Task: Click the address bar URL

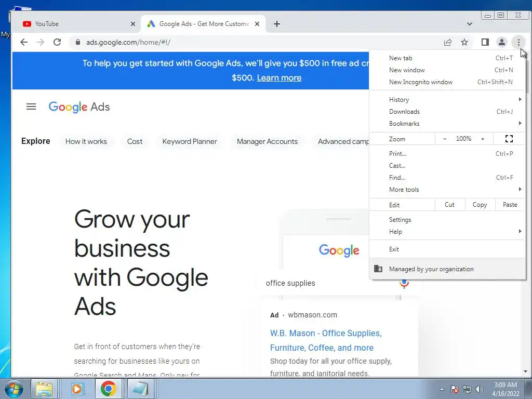Action: click(128, 42)
